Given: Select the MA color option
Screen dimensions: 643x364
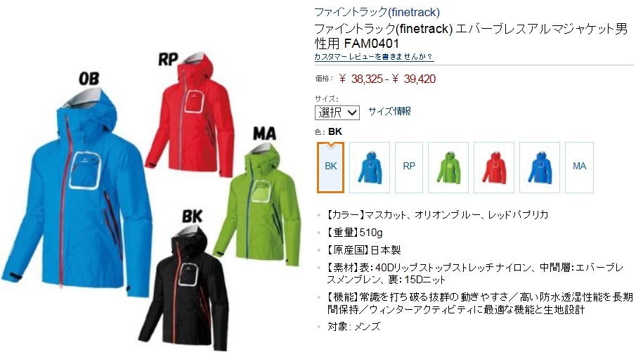Looking at the screenshot, I should tap(580, 167).
